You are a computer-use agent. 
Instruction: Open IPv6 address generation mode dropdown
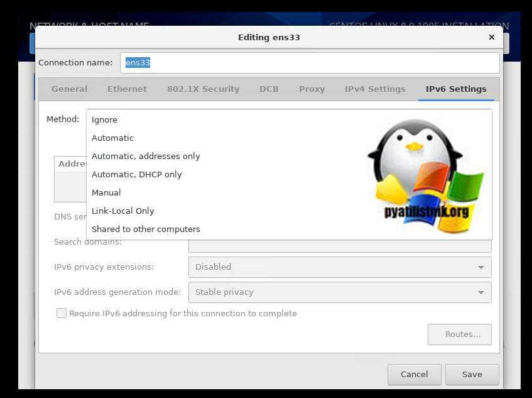[340, 292]
